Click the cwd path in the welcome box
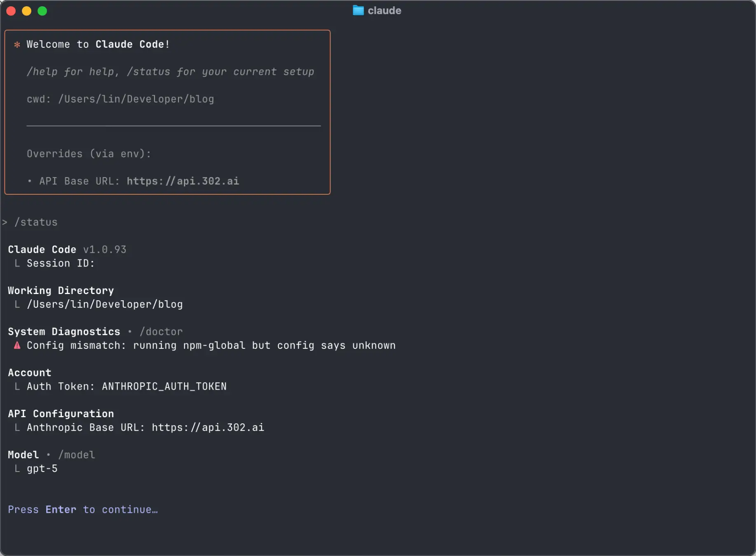The height and width of the screenshot is (556, 756). point(136,99)
